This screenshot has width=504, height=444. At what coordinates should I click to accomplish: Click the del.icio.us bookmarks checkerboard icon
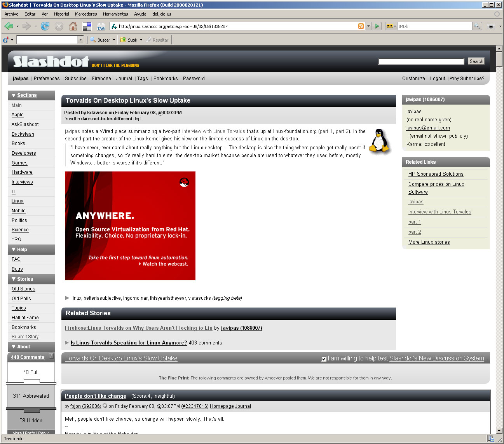87,26
